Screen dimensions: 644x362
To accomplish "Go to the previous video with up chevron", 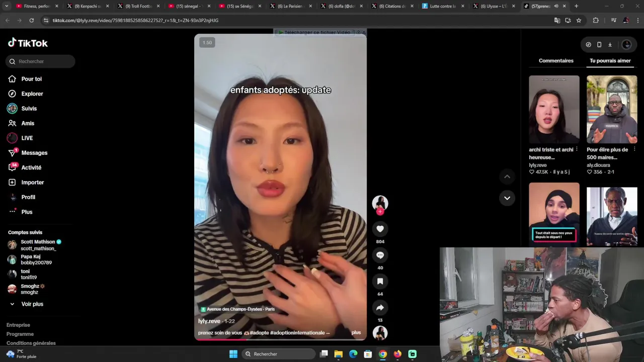I will tap(507, 176).
